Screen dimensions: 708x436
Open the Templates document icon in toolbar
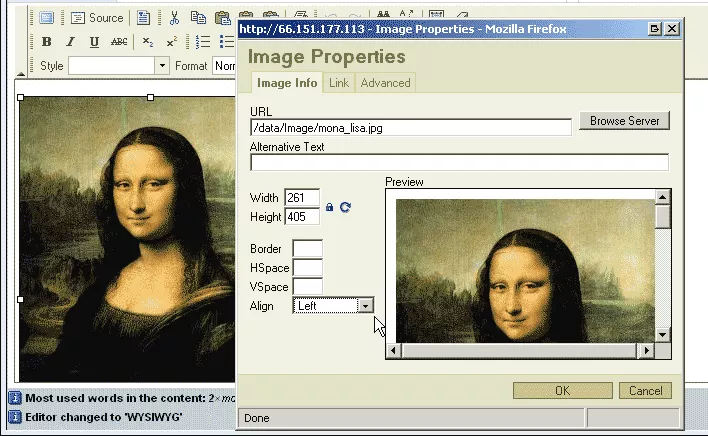(x=143, y=18)
